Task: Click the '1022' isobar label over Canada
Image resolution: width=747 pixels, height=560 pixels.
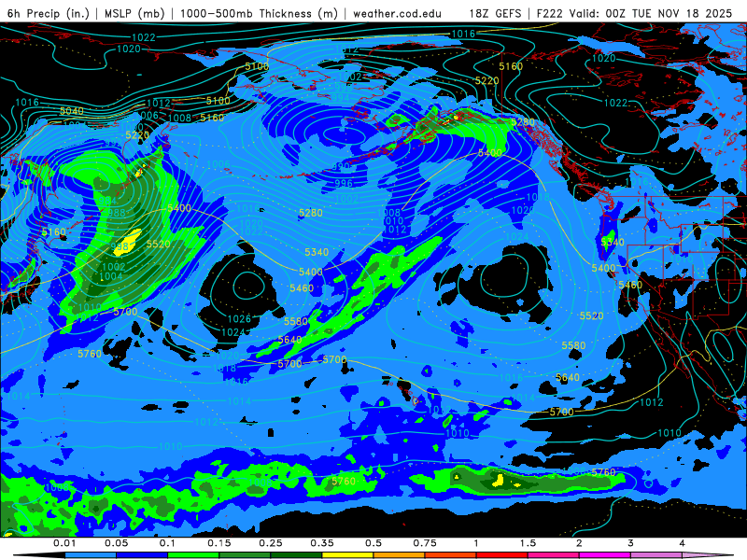Action: [615, 103]
